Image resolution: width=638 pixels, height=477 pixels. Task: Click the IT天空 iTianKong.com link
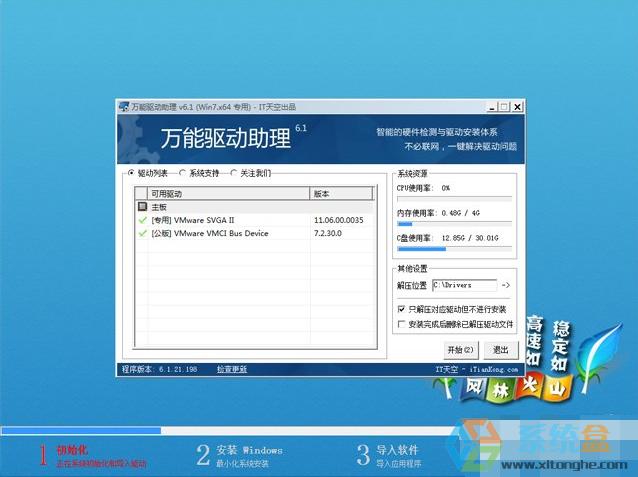476,369
